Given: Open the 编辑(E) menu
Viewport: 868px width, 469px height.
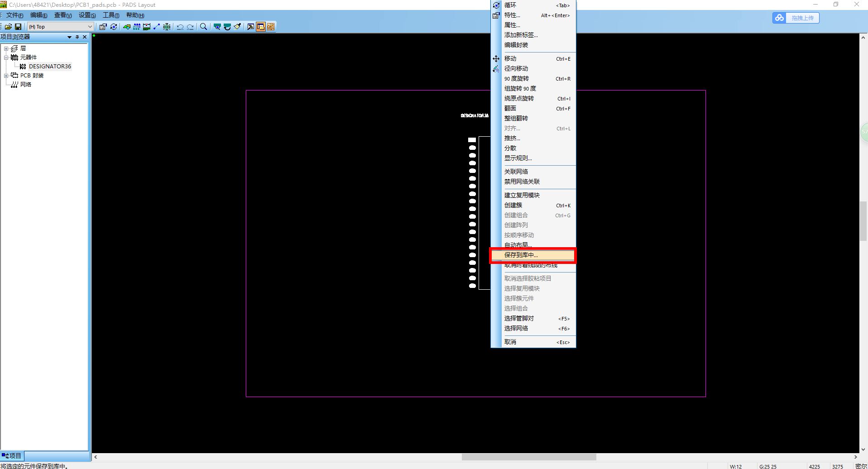Looking at the screenshot, I should click(x=39, y=15).
